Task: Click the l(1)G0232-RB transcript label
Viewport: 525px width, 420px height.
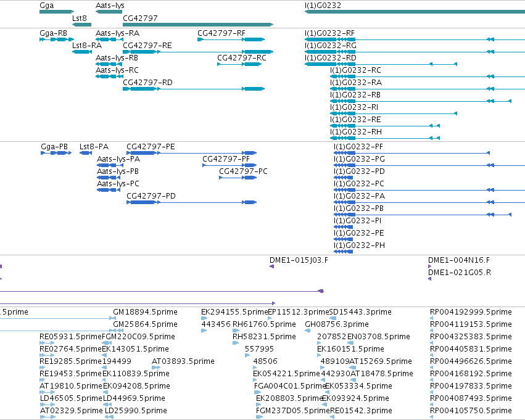Action: pos(355,95)
